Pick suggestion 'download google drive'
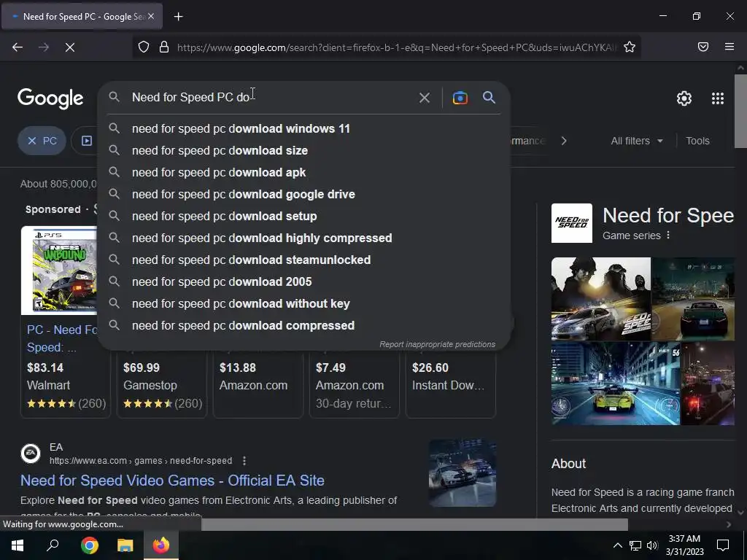This screenshot has width=747, height=560. pos(304,194)
